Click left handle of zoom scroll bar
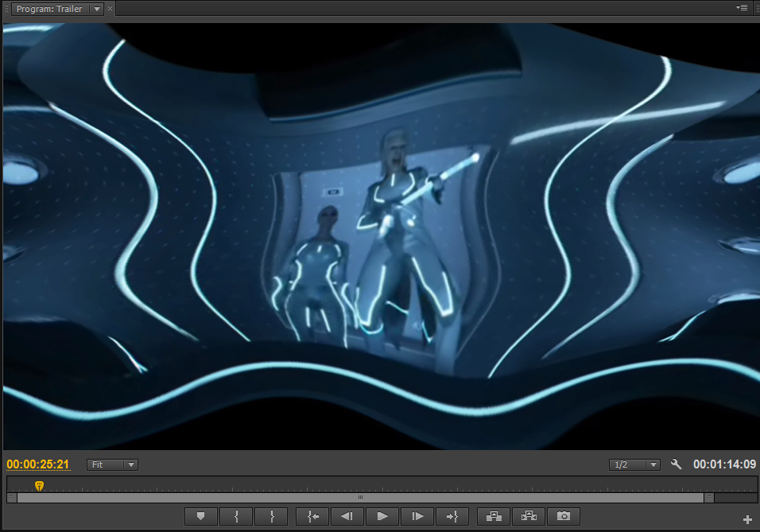Image resolution: width=760 pixels, height=532 pixels. [11, 498]
